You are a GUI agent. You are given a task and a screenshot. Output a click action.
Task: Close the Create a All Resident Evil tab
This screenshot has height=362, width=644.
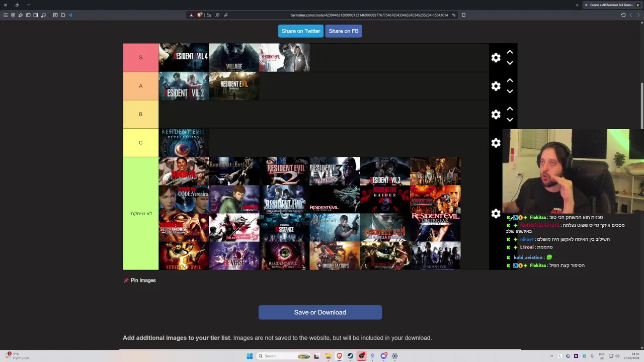tap(586, 5)
